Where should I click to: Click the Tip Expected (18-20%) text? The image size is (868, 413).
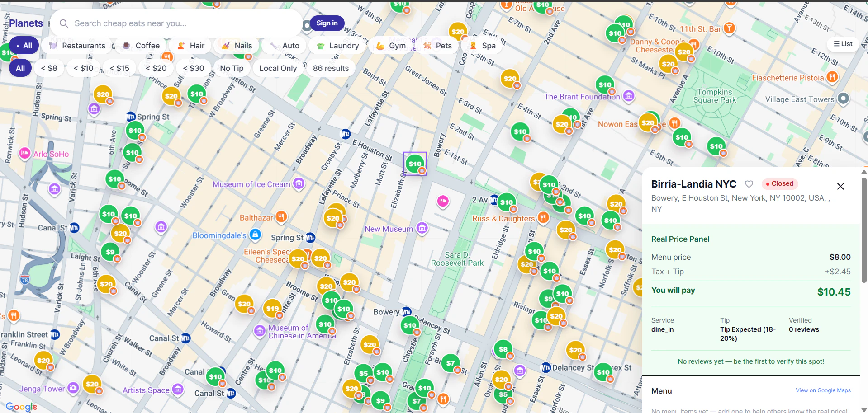point(747,334)
